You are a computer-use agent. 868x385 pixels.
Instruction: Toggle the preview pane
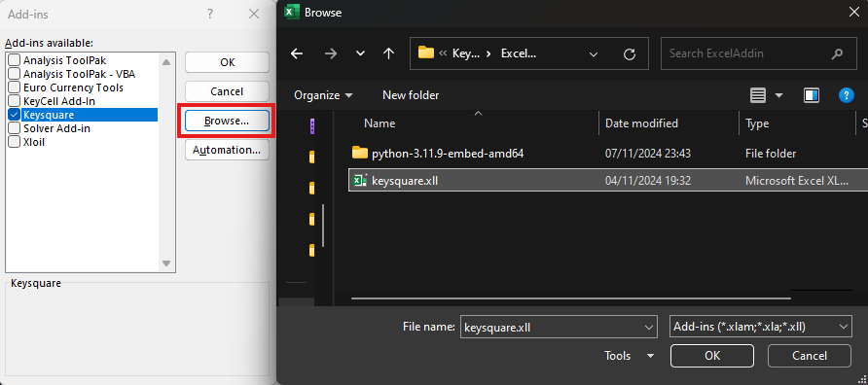click(x=812, y=95)
